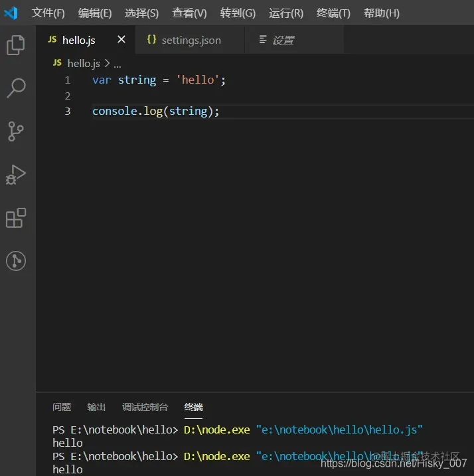Select the 调试控制台 panel tab
The image size is (474, 476).
(145, 407)
